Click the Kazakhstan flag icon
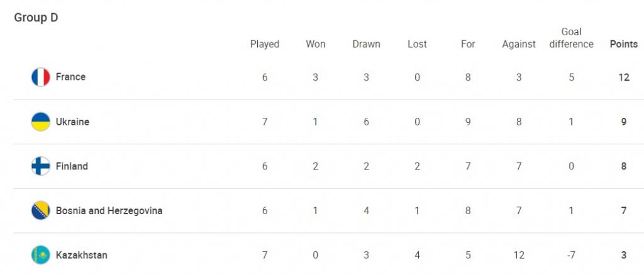This screenshot has height=274, width=644. [x=41, y=255]
